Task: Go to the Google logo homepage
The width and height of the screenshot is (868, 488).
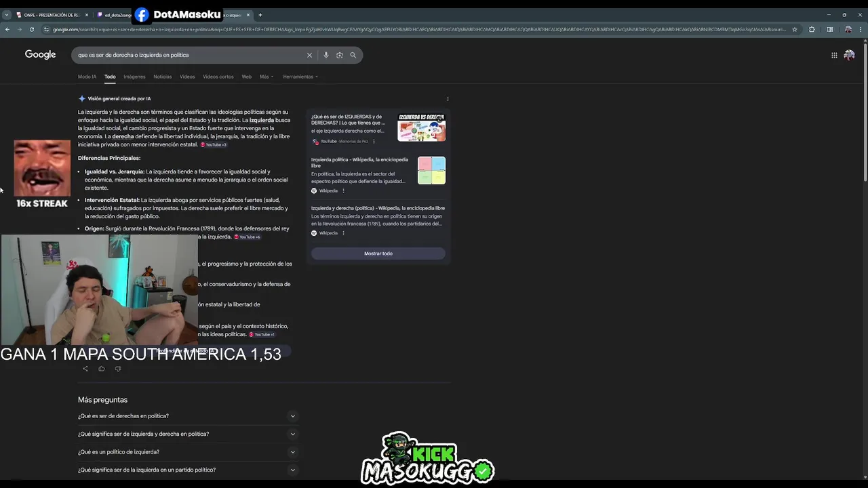Action: (x=41, y=55)
